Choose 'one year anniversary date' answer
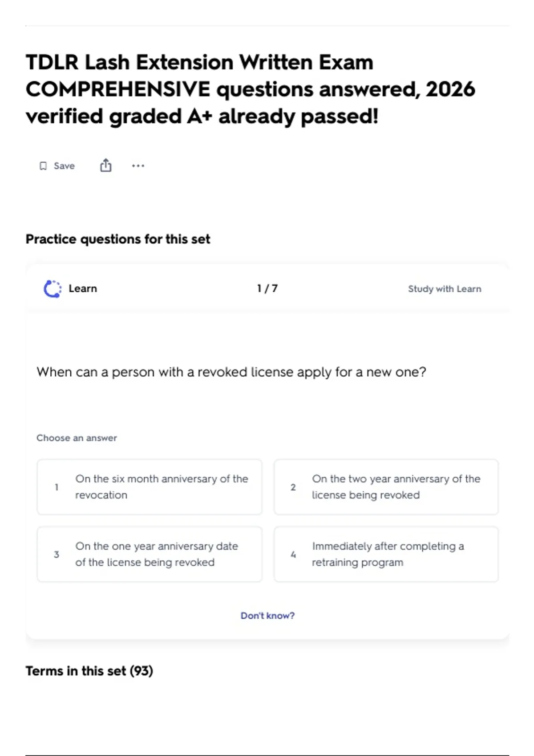This screenshot has width=534, height=756. [x=150, y=554]
